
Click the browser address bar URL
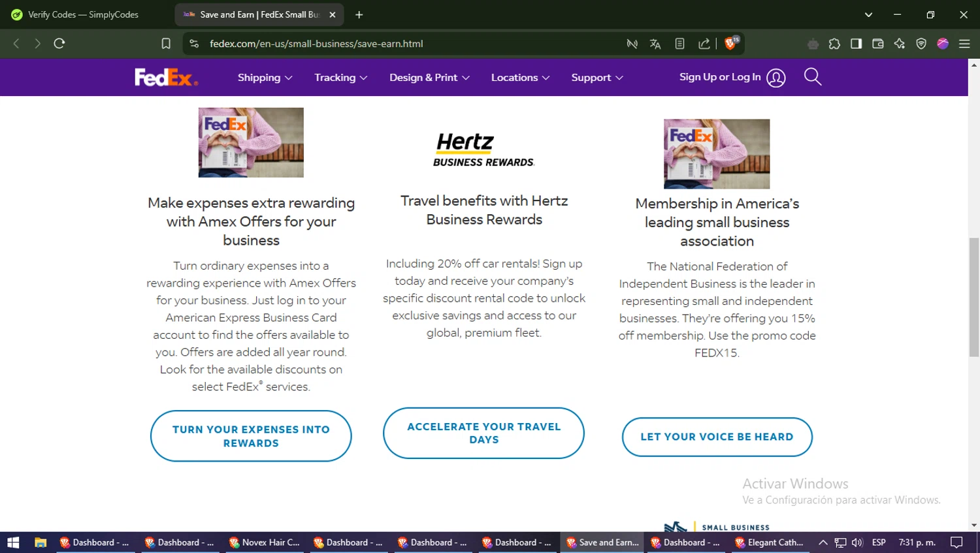click(x=316, y=44)
